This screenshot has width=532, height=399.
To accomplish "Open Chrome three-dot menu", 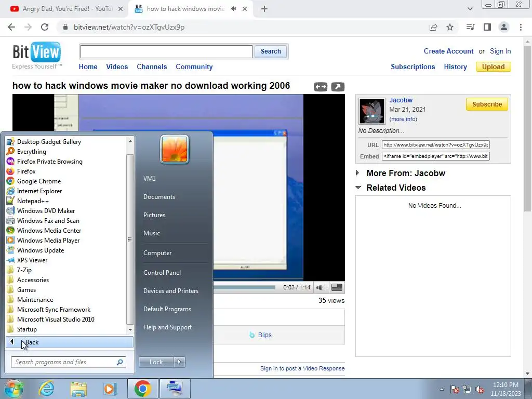I will click(x=521, y=27).
